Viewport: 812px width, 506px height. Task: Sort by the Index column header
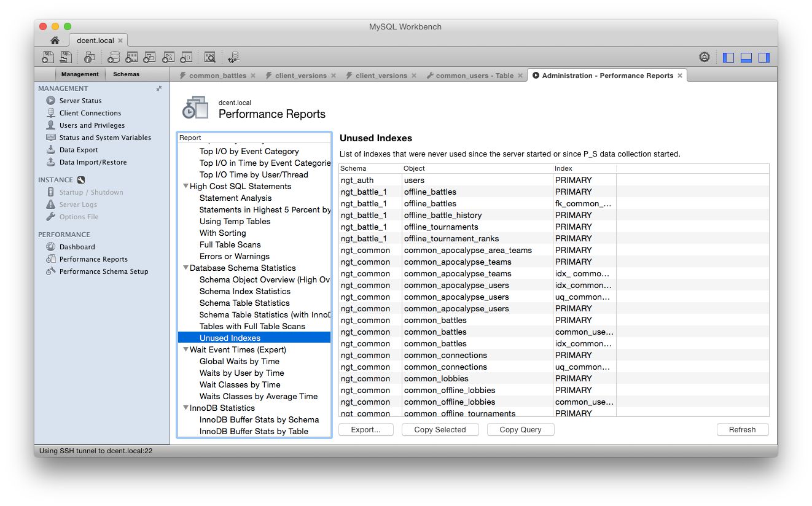[584, 168]
